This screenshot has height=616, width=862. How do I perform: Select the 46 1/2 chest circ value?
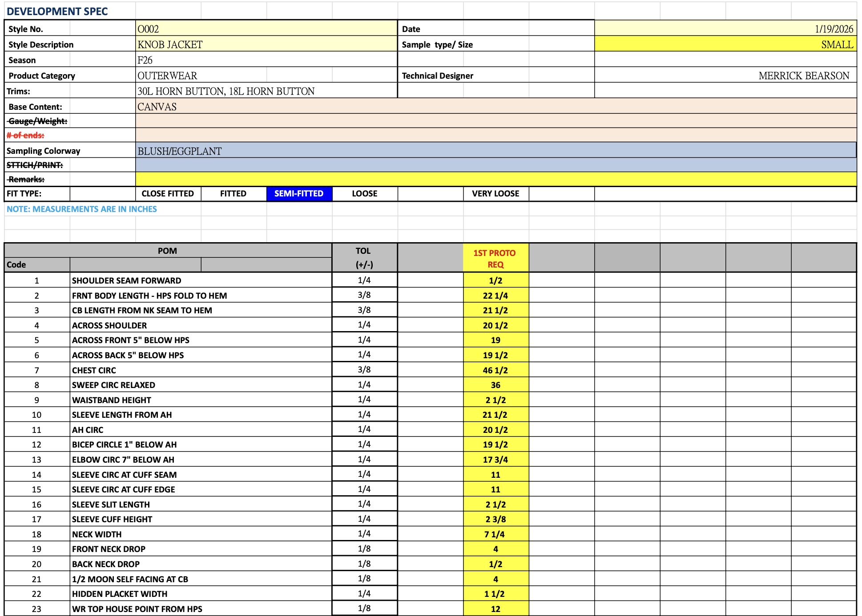tap(495, 370)
